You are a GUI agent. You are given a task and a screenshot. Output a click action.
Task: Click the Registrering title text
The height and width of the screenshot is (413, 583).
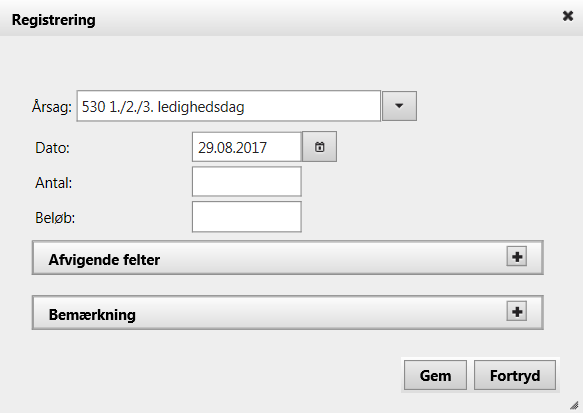pyautogui.click(x=54, y=20)
